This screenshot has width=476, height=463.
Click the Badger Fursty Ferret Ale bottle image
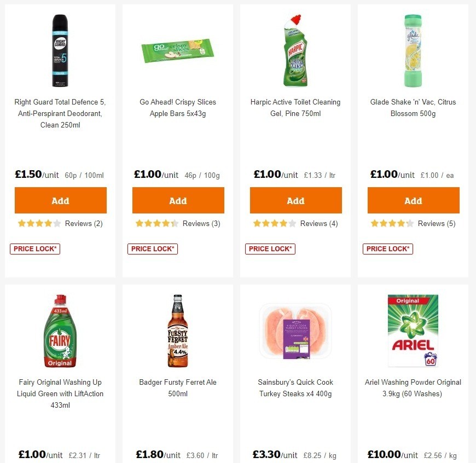[x=178, y=331]
